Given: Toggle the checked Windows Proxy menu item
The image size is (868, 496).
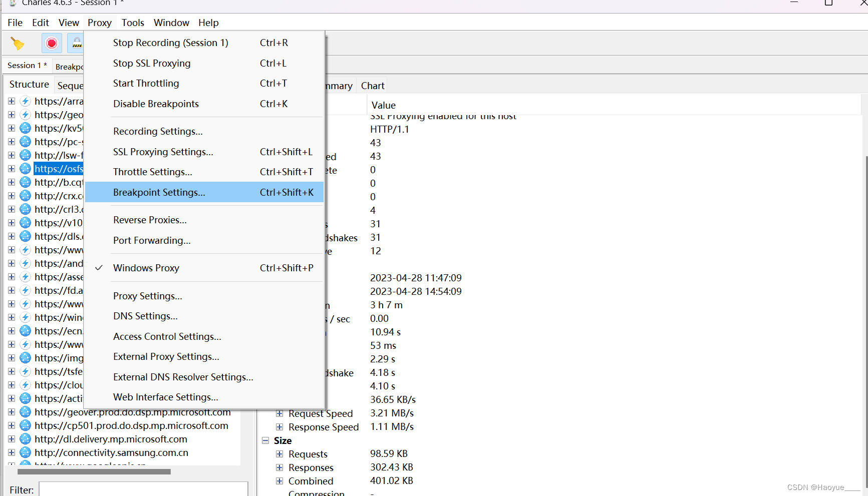Looking at the screenshot, I should 204,268.
